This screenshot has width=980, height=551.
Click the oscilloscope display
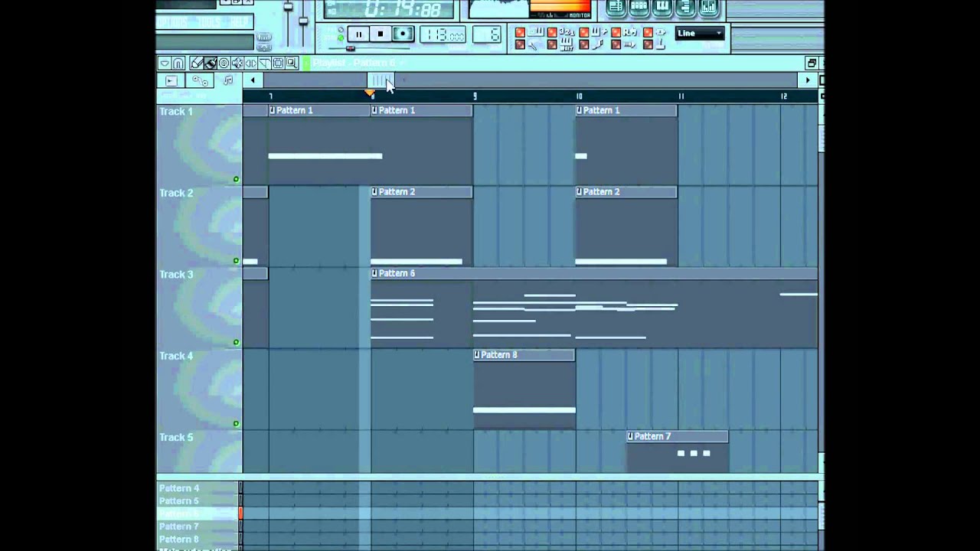[498, 8]
